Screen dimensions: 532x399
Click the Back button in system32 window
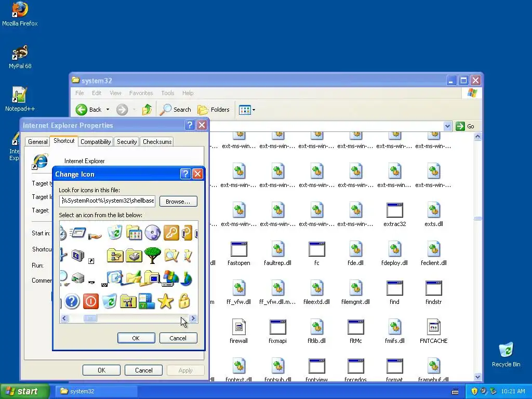tap(88, 110)
